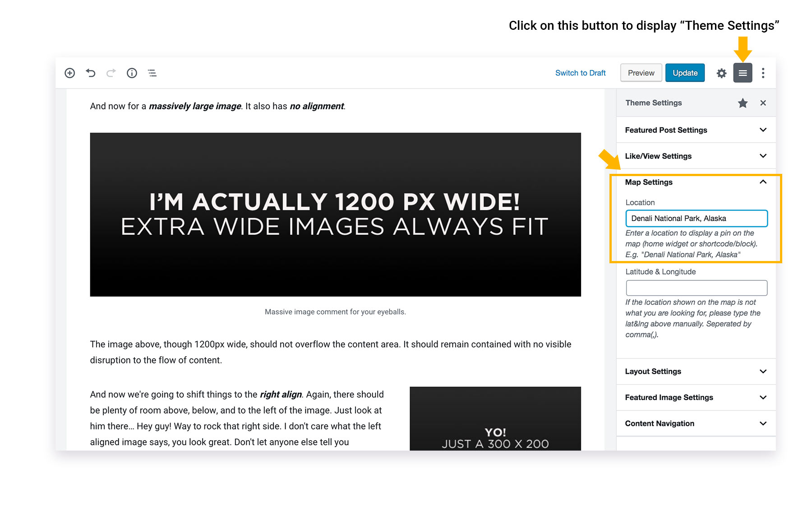Open the list view outline icon
This screenshot has width=812, height=508.
click(x=152, y=73)
